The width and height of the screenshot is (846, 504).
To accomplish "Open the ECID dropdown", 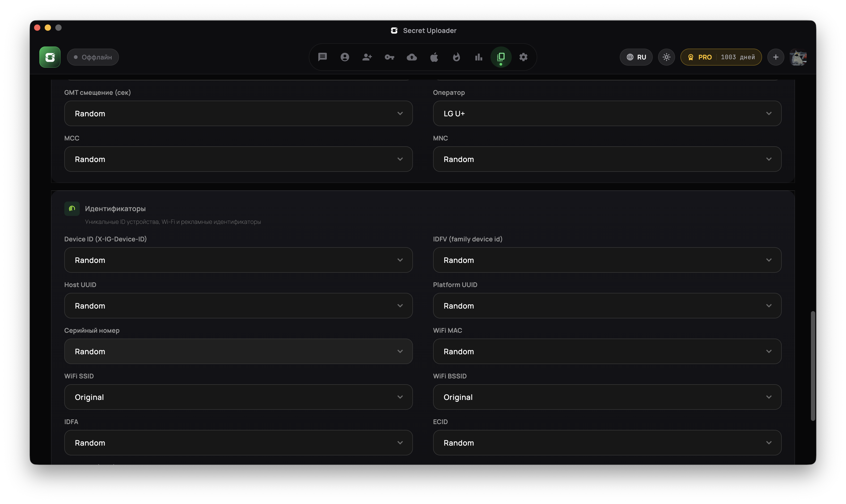I will (607, 443).
